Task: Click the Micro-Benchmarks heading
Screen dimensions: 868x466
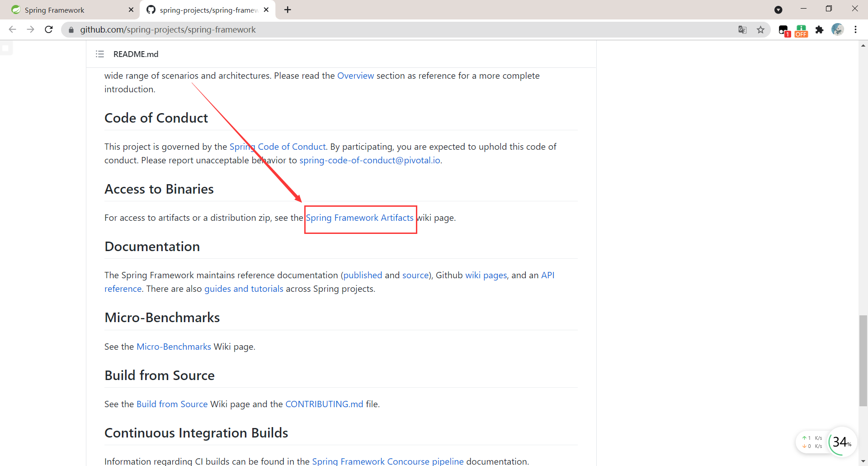Action: (162, 317)
